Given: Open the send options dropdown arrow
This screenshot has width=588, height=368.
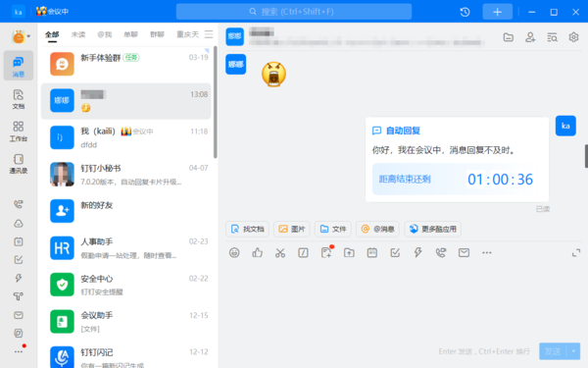Looking at the screenshot, I should coord(573,351).
